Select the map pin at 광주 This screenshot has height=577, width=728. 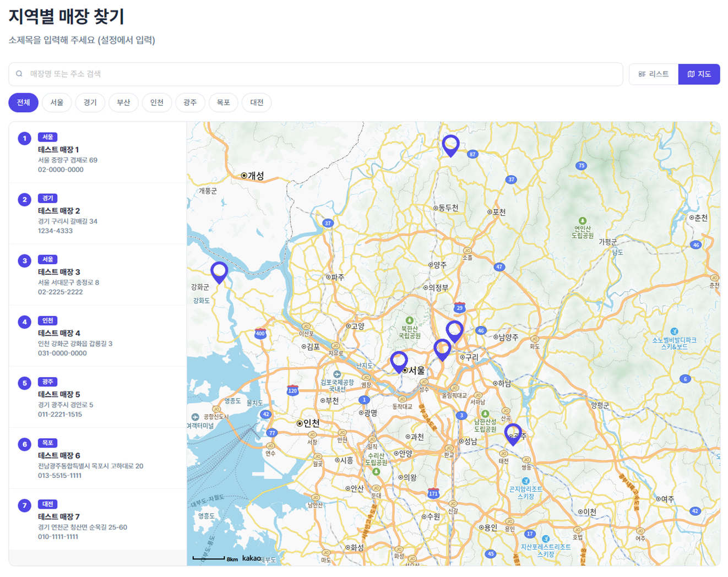coord(513,434)
